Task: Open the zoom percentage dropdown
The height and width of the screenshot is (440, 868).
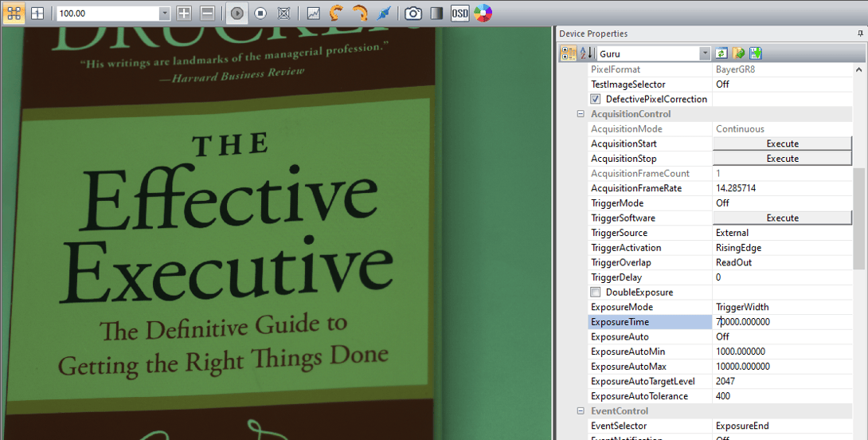Action: click(164, 14)
